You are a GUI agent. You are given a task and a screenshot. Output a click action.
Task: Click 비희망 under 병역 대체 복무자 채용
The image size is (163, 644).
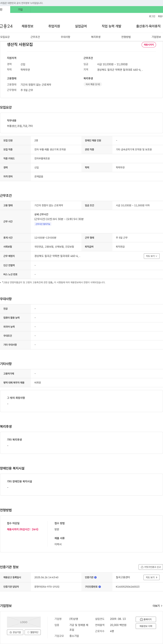point(38,383)
